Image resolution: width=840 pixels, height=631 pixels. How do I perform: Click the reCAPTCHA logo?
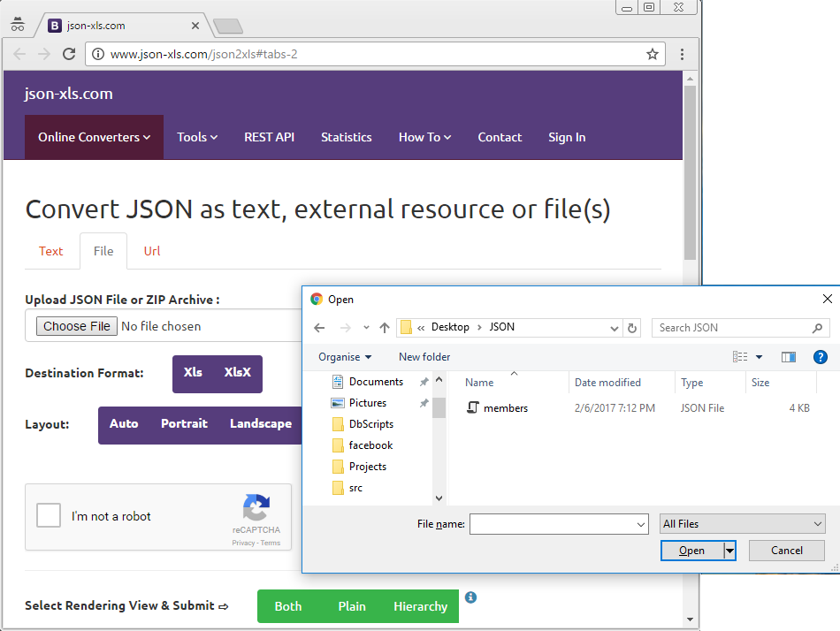click(x=256, y=507)
